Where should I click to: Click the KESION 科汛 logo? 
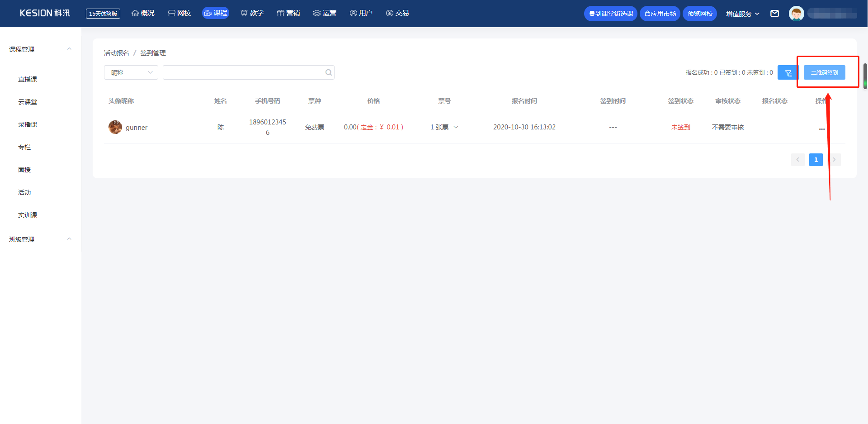45,13
